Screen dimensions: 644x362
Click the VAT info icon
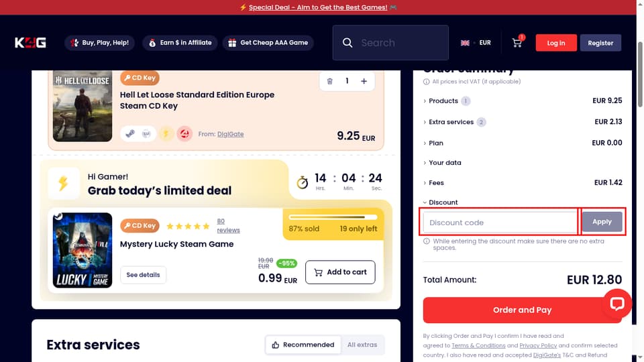coord(427,82)
